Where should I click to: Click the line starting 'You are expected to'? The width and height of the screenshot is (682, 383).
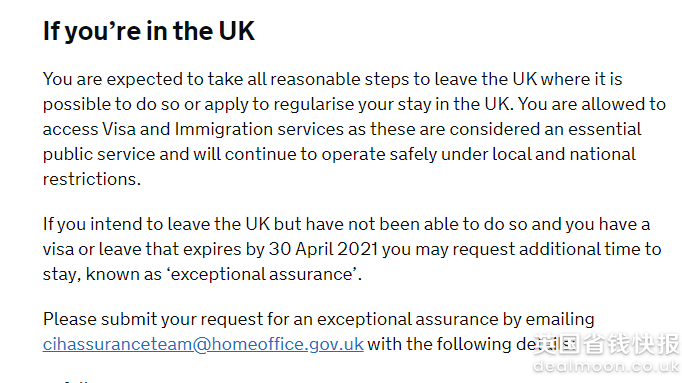(x=332, y=80)
